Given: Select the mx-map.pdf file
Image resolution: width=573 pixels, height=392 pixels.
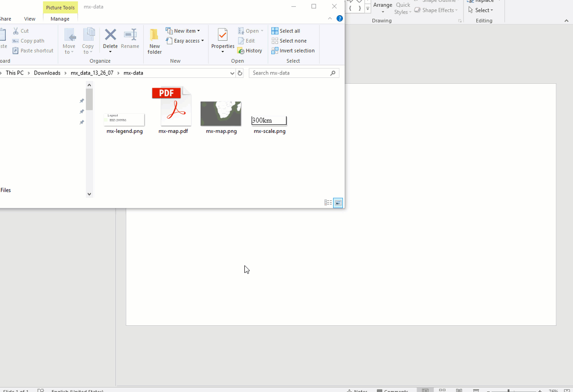Looking at the screenshot, I should (x=173, y=110).
